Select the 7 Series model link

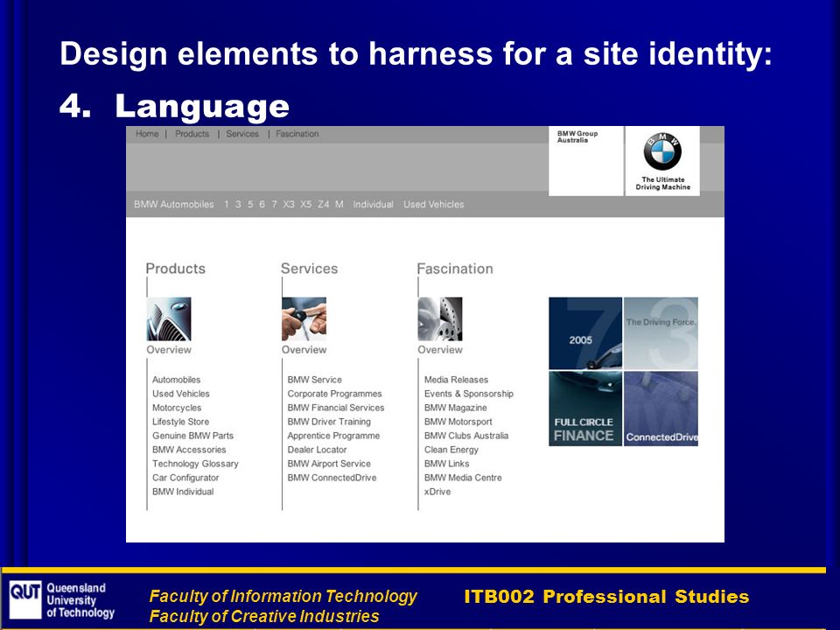click(274, 205)
